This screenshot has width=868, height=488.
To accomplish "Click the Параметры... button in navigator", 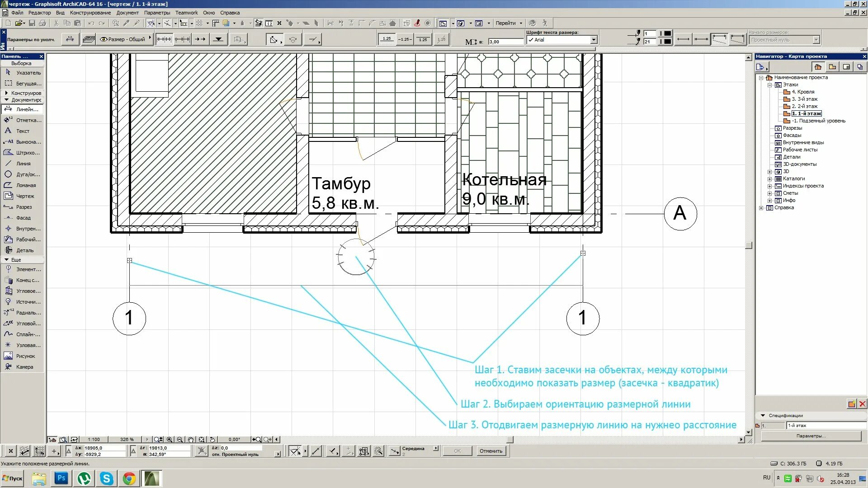I will click(x=811, y=436).
